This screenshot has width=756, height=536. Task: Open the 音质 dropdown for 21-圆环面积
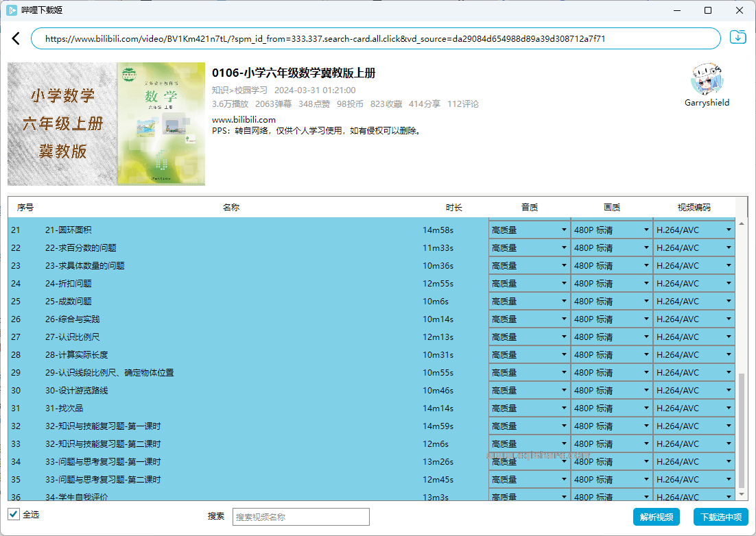pos(529,230)
